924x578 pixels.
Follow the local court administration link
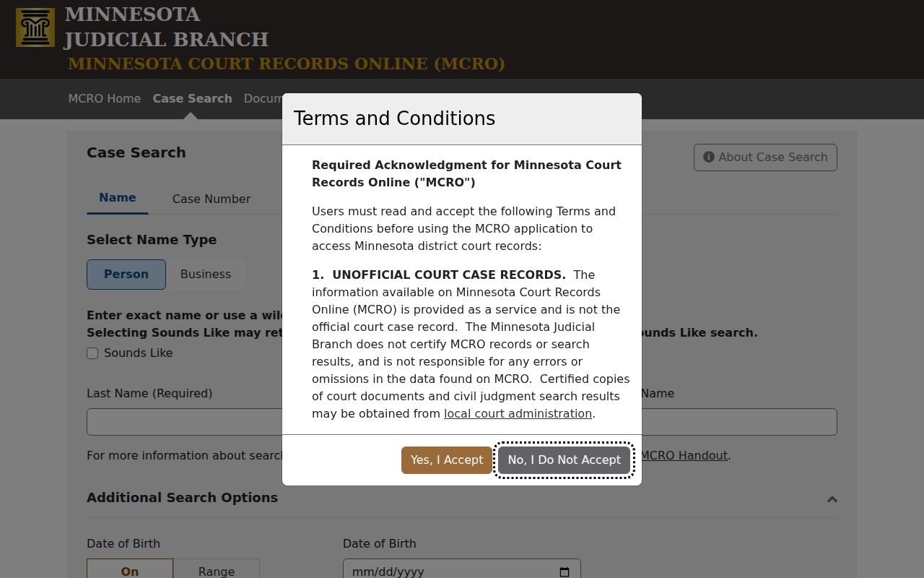click(518, 414)
